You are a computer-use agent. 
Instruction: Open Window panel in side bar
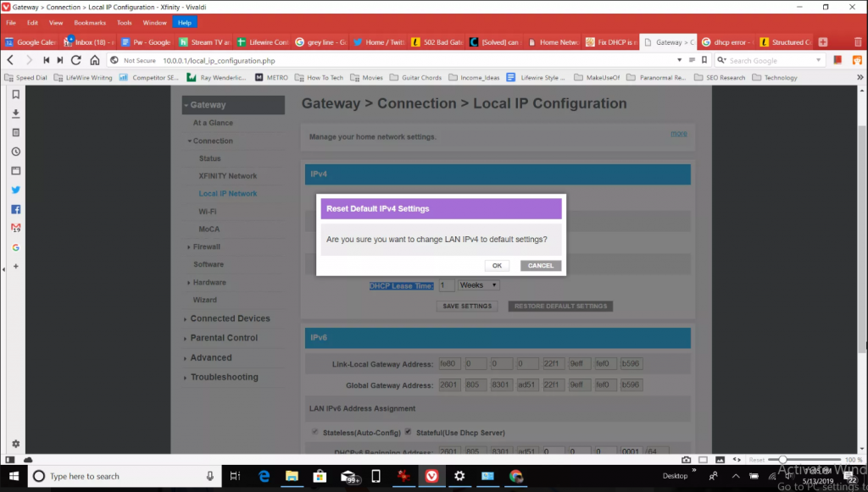[x=15, y=171]
